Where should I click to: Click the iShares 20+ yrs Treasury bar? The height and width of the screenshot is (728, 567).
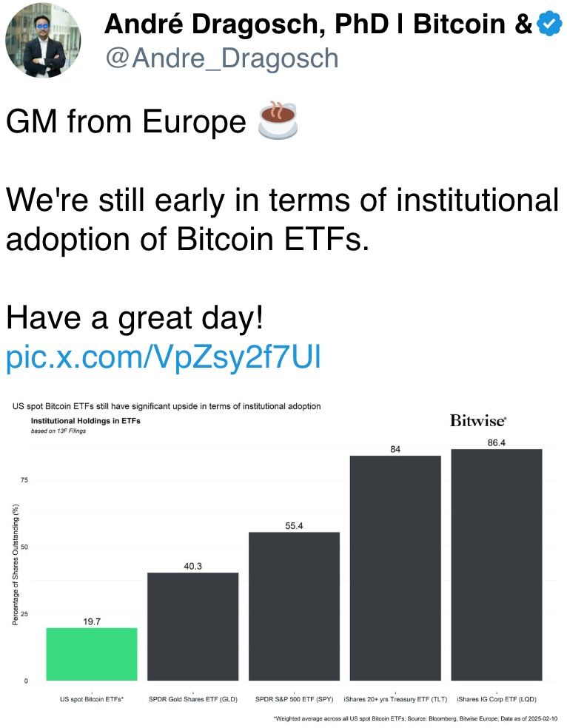395,568
